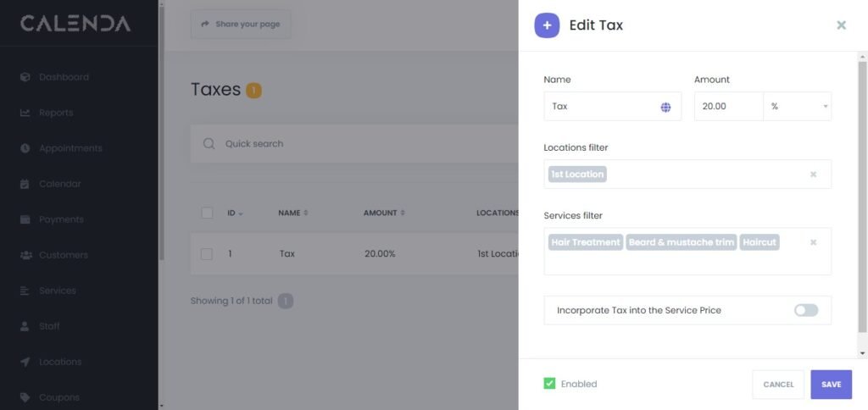Click the Cancel button
This screenshot has width=868, height=410.
777,385
